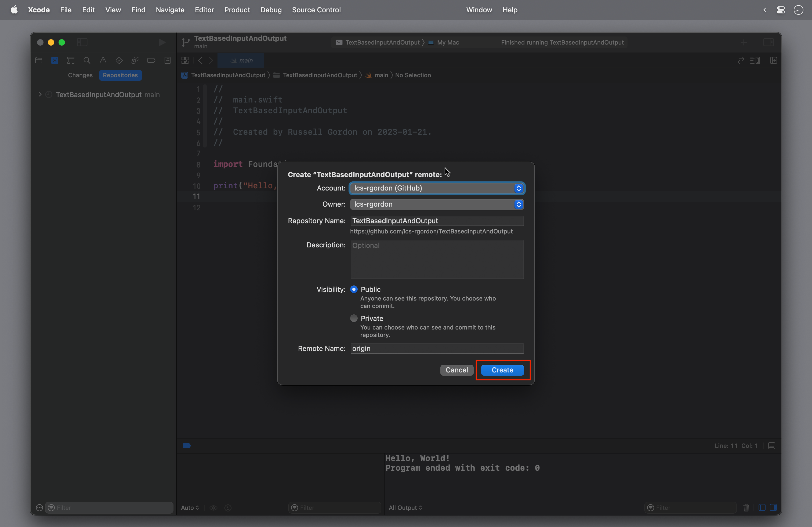
Task: Click the main file breadcrumb item
Action: point(377,75)
